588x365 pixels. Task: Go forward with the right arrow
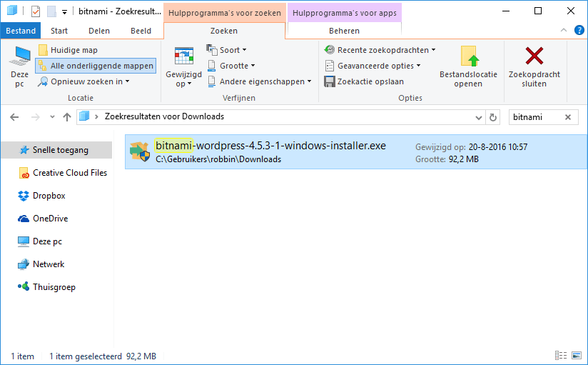click(x=35, y=117)
